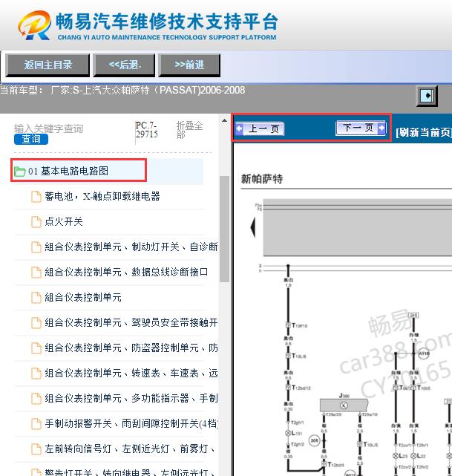This screenshot has height=476, width=452.
Task: Click the J386 component box in diagram
Action: coord(344,405)
